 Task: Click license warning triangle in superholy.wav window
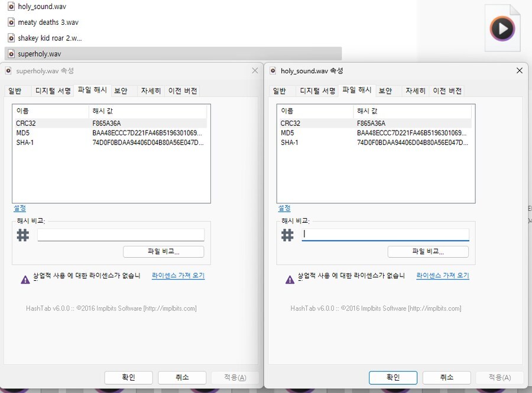click(x=25, y=280)
